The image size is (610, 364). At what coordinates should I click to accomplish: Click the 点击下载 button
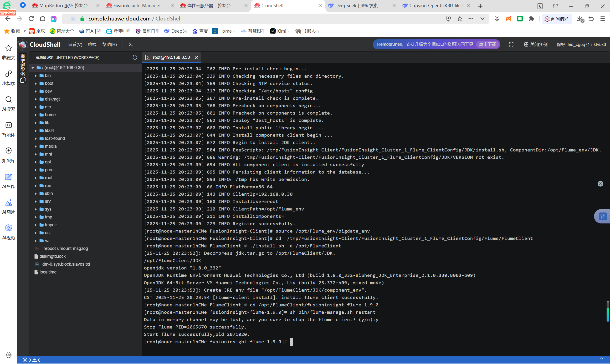[487, 44]
